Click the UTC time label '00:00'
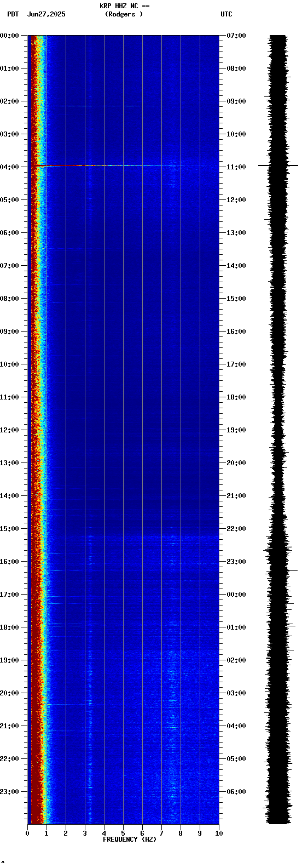302x868 pixels. (236, 595)
